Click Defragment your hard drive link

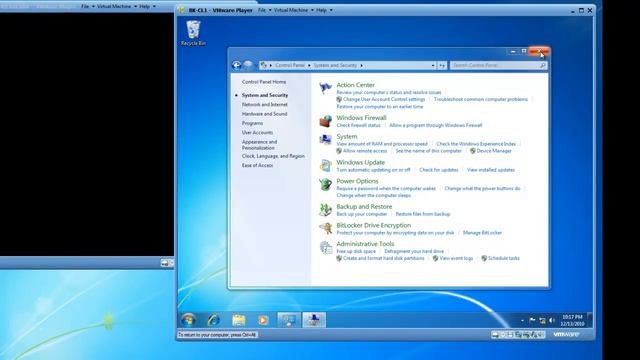click(414, 251)
